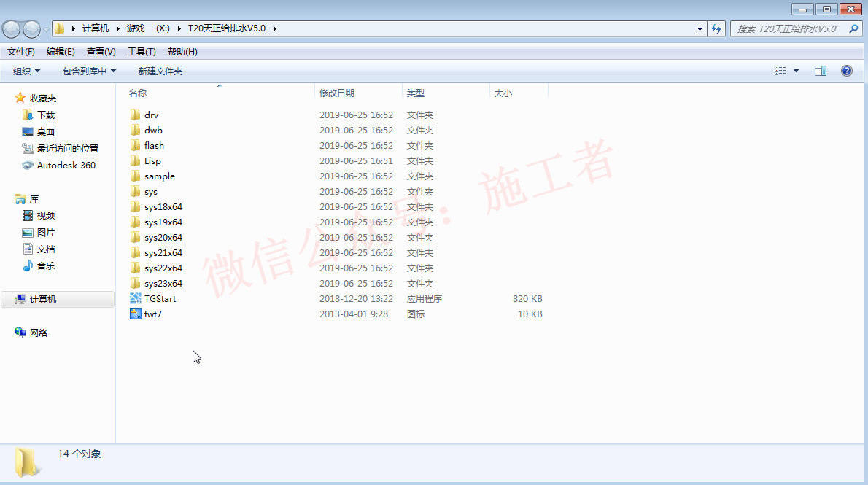Select the sys21x64 folder icon

coord(135,252)
